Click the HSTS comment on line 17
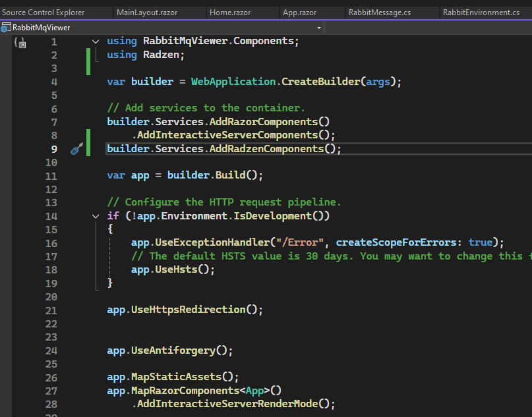532x417 pixels. (331, 256)
